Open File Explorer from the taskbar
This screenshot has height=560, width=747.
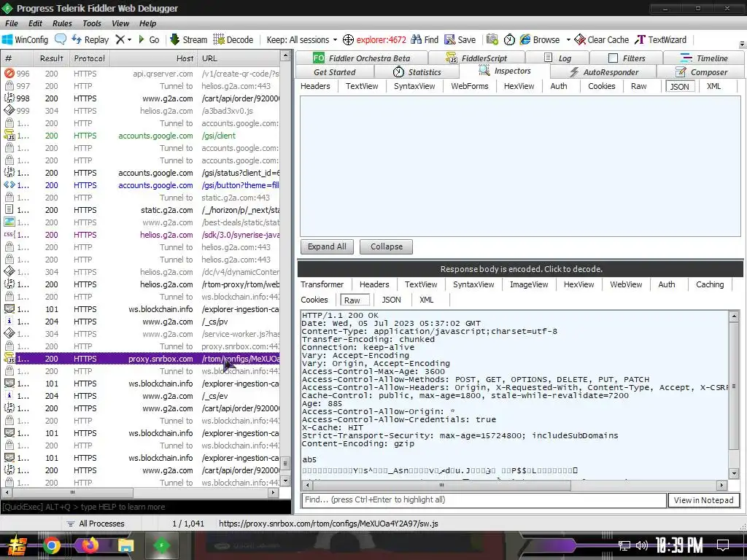pyautogui.click(x=125, y=545)
